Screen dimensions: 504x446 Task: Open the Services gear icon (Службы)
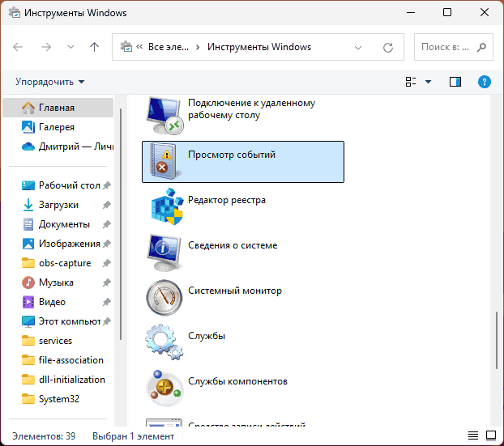(x=164, y=342)
